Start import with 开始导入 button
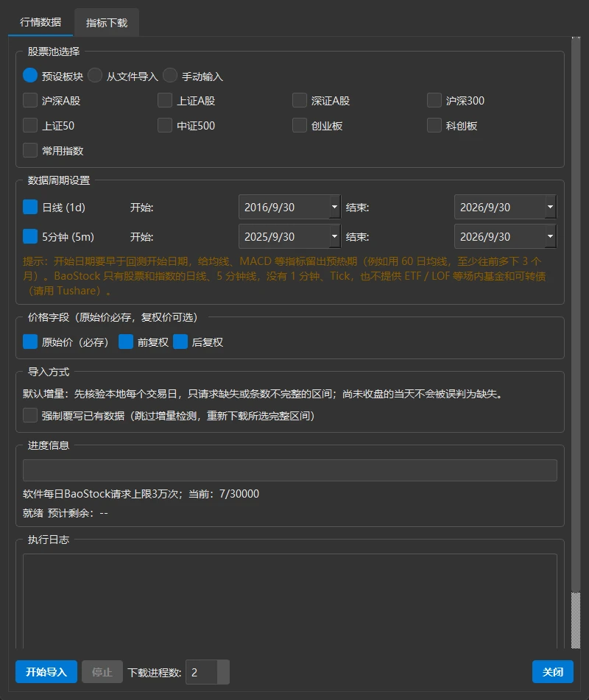The height and width of the screenshot is (700, 589). coord(46,672)
